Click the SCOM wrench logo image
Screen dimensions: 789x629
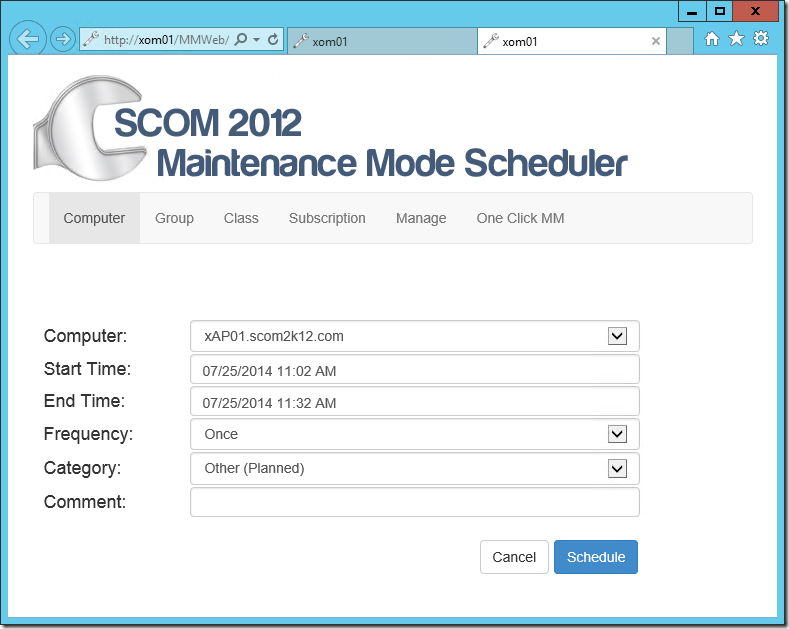91,128
